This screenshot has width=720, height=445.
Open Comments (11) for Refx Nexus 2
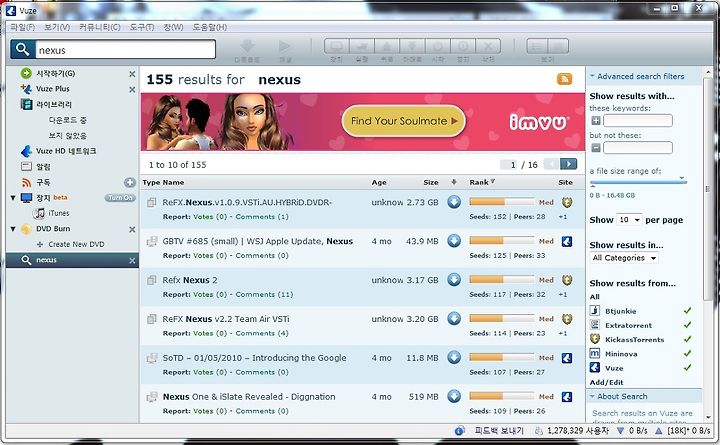click(x=264, y=294)
